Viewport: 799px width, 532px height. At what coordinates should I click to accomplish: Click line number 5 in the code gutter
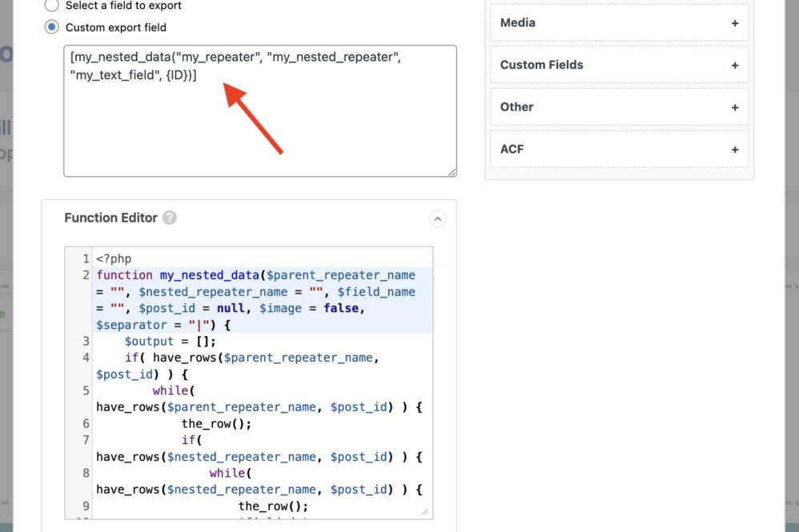pos(85,391)
